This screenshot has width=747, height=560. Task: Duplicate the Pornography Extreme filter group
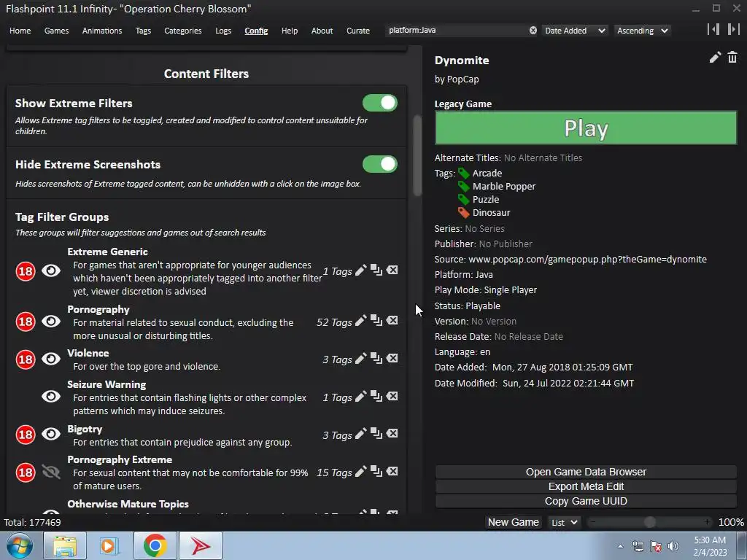coord(376,472)
